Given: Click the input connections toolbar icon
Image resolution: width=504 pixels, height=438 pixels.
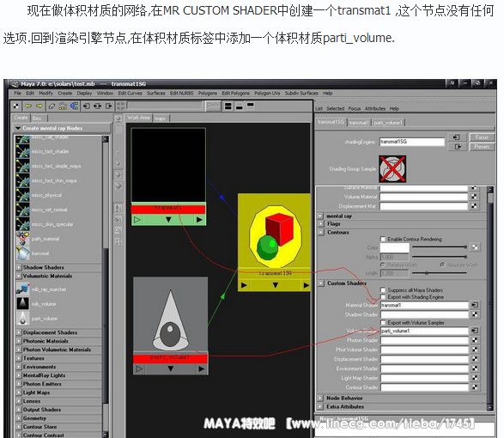Looking at the screenshot, I should tap(87, 106).
